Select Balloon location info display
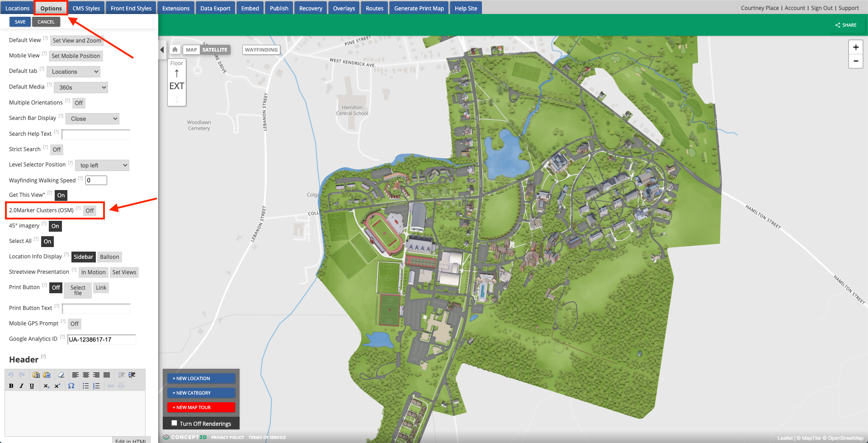The width and height of the screenshot is (868, 443). tap(109, 257)
